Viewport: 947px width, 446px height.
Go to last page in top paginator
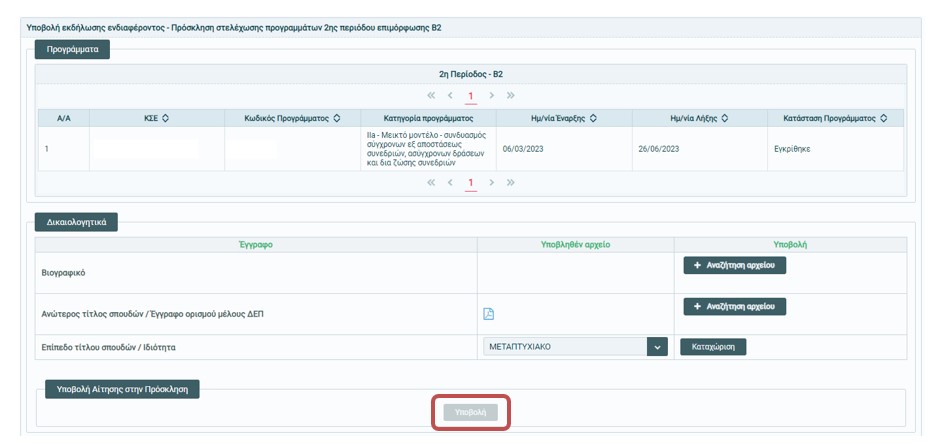511,96
